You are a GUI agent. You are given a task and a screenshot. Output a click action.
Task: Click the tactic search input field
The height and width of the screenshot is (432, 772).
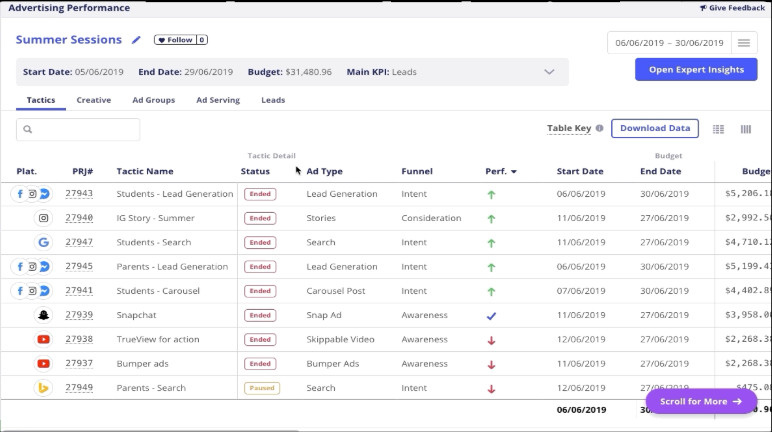[x=78, y=129]
